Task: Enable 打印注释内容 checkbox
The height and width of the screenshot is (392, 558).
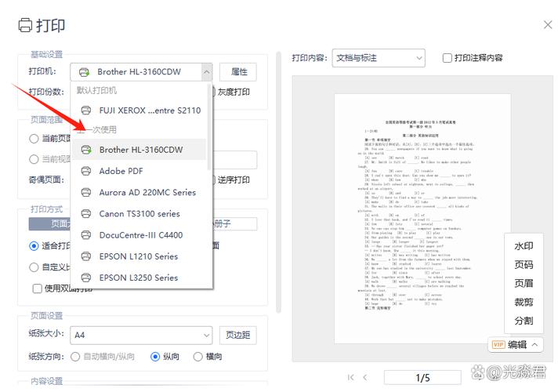Action: coord(447,58)
